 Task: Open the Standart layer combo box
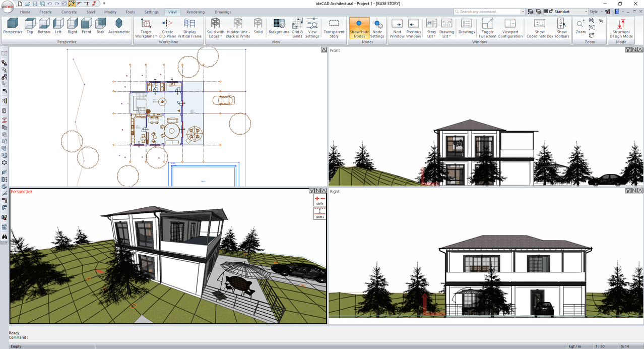pos(570,12)
